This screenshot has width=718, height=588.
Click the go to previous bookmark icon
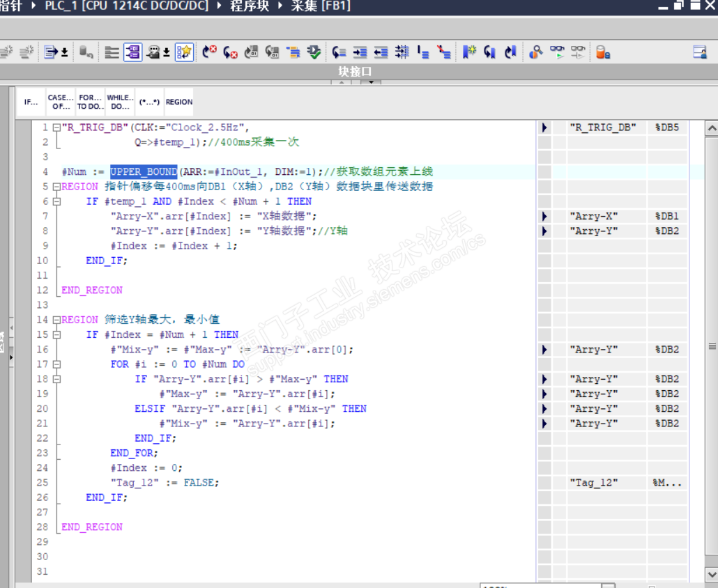pyautogui.click(x=489, y=52)
